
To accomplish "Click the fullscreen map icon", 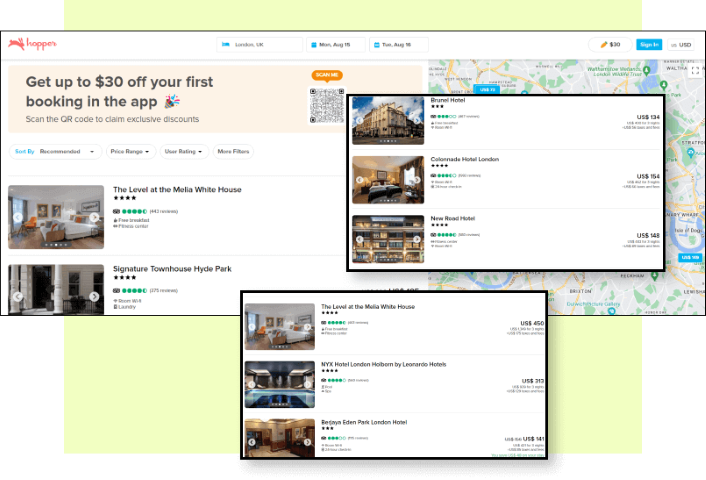I will pyautogui.click(x=695, y=71).
